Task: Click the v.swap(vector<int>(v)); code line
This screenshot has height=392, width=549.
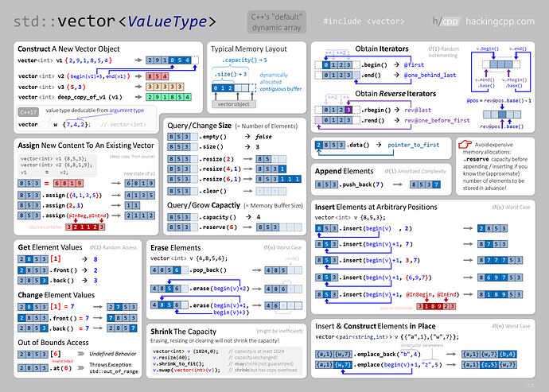Action: [x=186, y=370]
